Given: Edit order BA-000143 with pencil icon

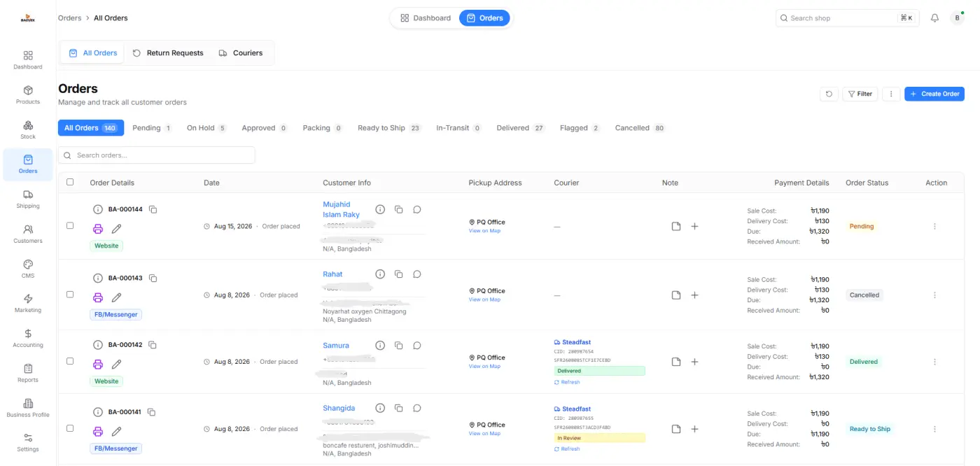Looking at the screenshot, I should pos(117,297).
